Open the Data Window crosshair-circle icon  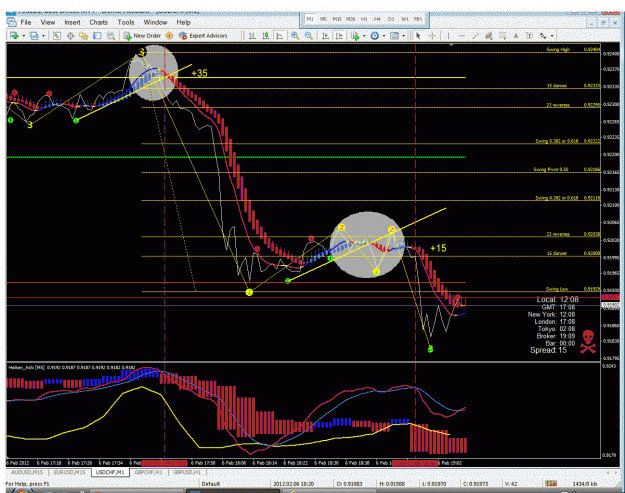click(x=70, y=36)
